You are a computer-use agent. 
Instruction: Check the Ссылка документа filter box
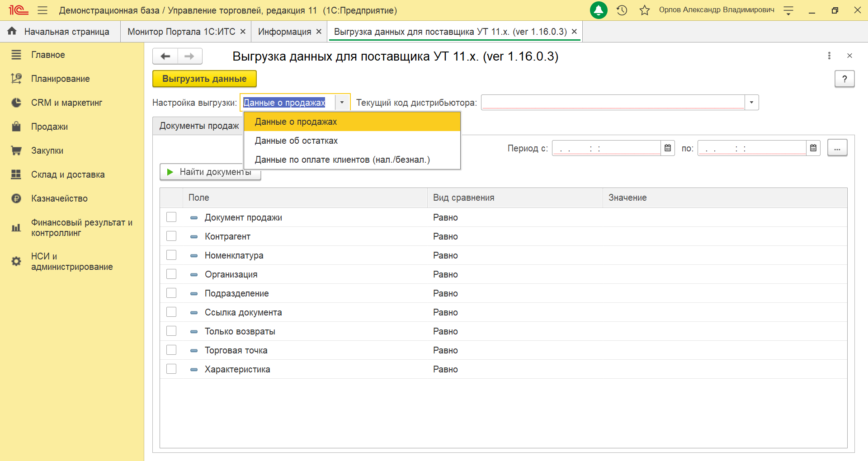pos(171,312)
